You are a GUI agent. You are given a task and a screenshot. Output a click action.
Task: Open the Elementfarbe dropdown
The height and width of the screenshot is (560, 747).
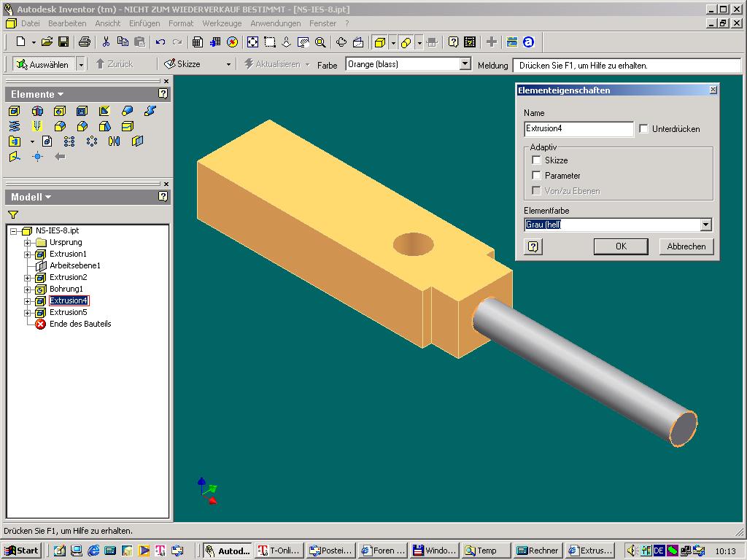tap(705, 225)
